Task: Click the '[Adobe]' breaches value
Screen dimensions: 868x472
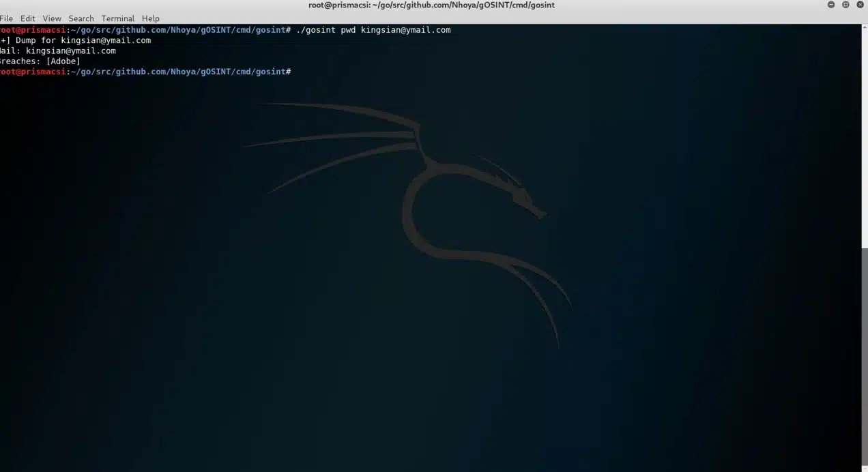Action: tap(63, 61)
